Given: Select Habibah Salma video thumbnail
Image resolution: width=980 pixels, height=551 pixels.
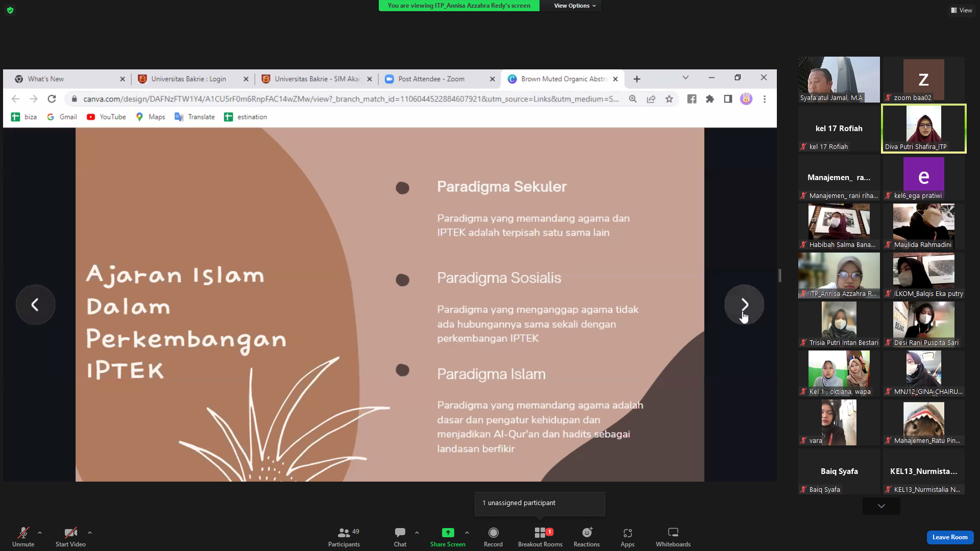Looking at the screenshot, I should click(x=839, y=227).
